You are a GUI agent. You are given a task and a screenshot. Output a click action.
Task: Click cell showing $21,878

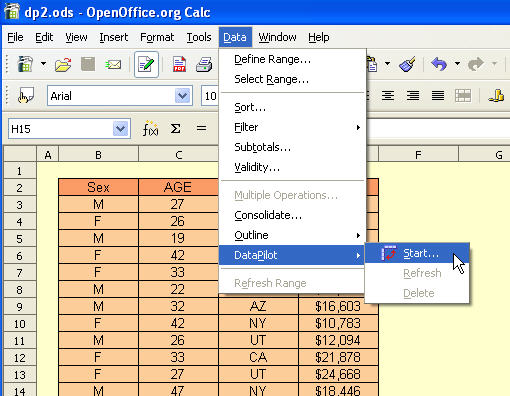coord(338,357)
